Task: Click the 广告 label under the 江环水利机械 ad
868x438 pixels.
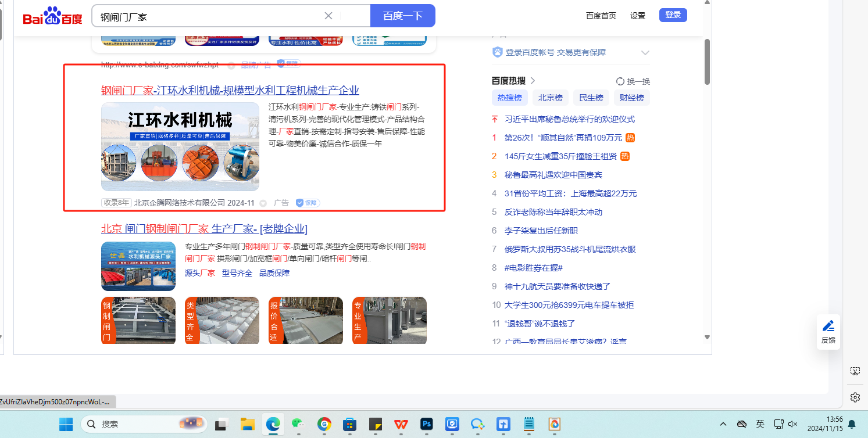Action: point(281,203)
